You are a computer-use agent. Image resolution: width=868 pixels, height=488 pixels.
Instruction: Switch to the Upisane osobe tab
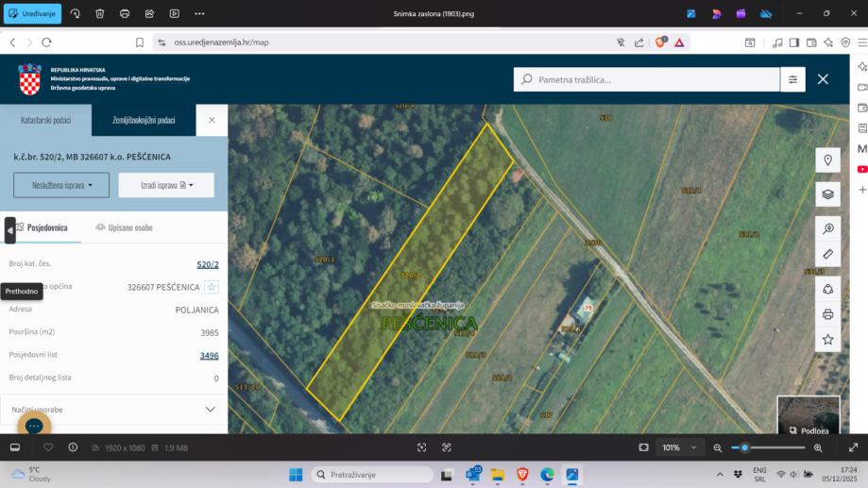click(x=125, y=227)
